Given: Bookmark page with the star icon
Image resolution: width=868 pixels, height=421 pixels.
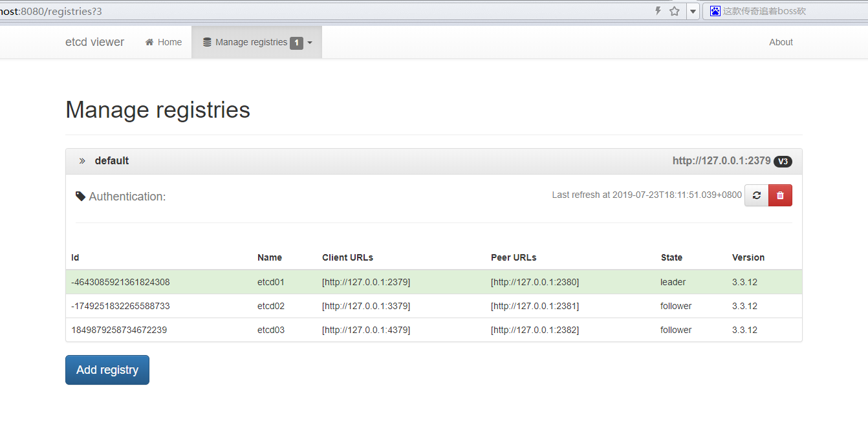Looking at the screenshot, I should pyautogui.click(x=675, y=11).
